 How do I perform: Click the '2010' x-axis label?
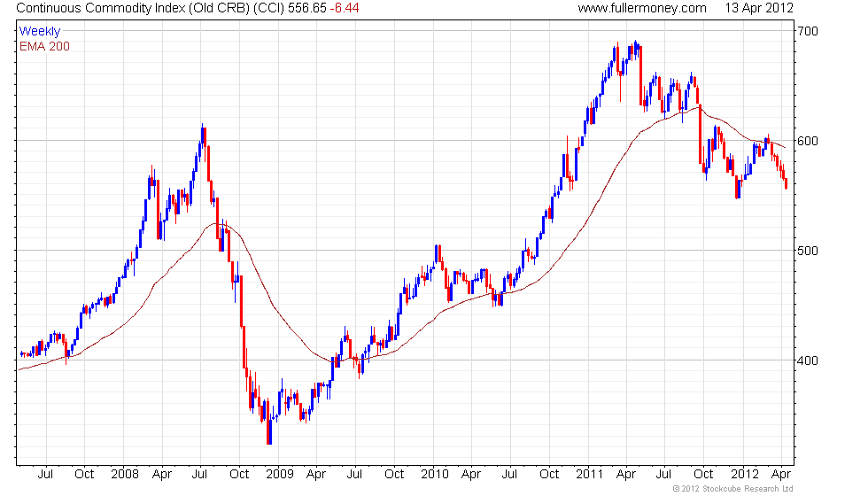click(435, 475)
